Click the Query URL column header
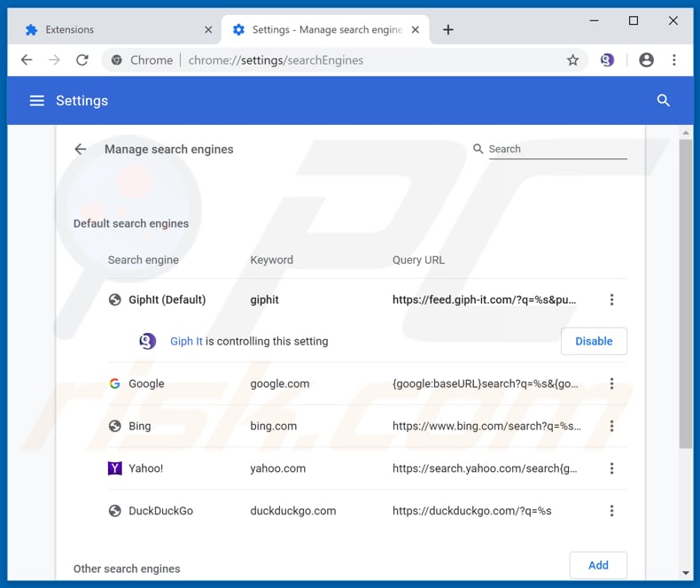Screen dimensions: 700x588 (x=418, y=260)
